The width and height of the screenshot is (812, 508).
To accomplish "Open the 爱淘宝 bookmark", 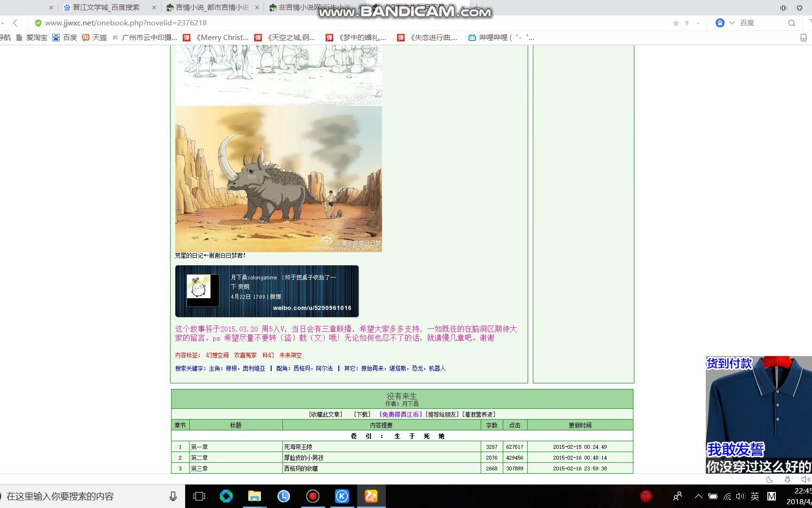I will 31,38.
